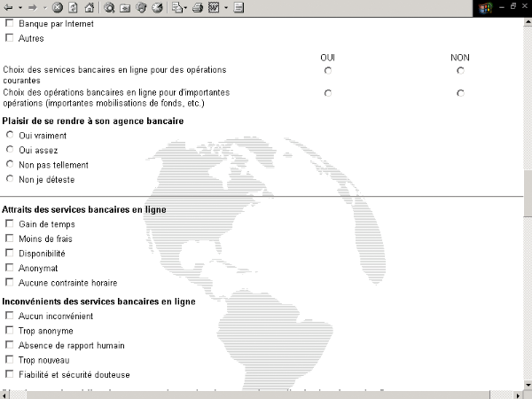
Task: Open the History icon
Action: (x=157, y=7)
